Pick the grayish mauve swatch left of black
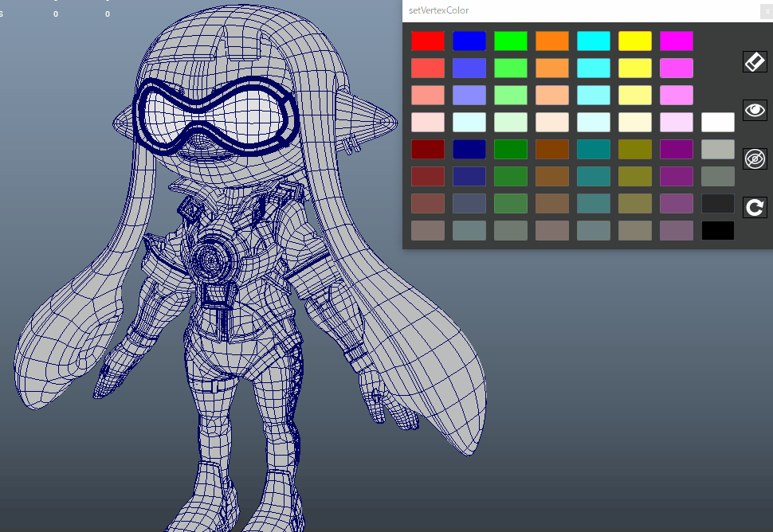Image resolution: width=773 pixels, height=532 pixels. click(677, 230)
